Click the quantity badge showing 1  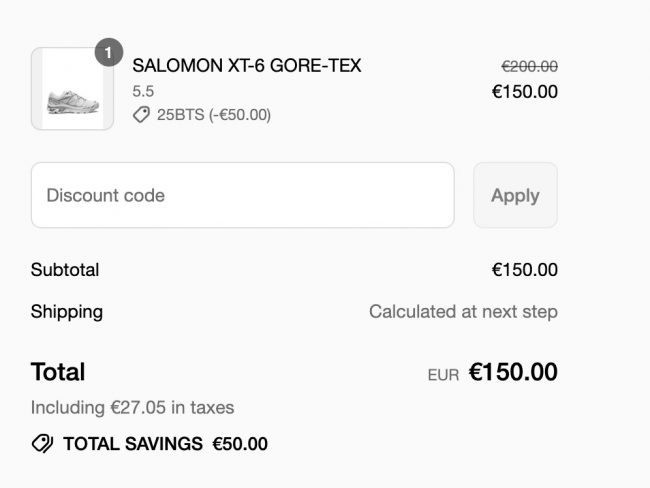[109, 52]
